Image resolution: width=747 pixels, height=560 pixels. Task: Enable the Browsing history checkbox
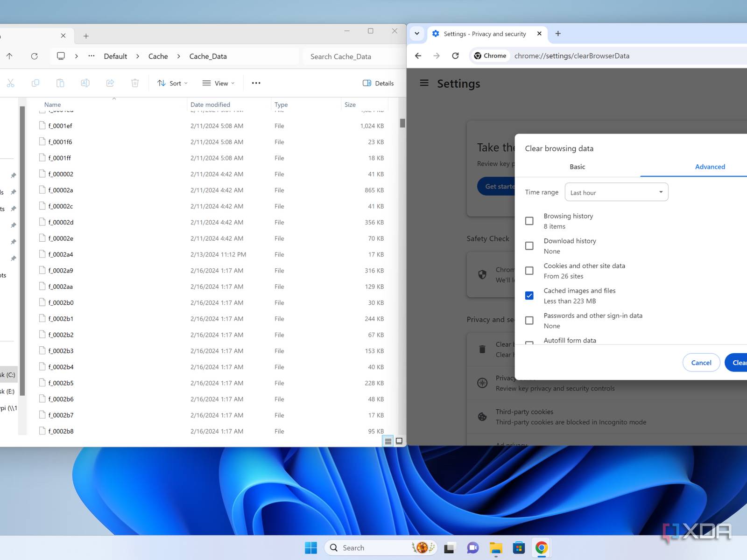529,221
